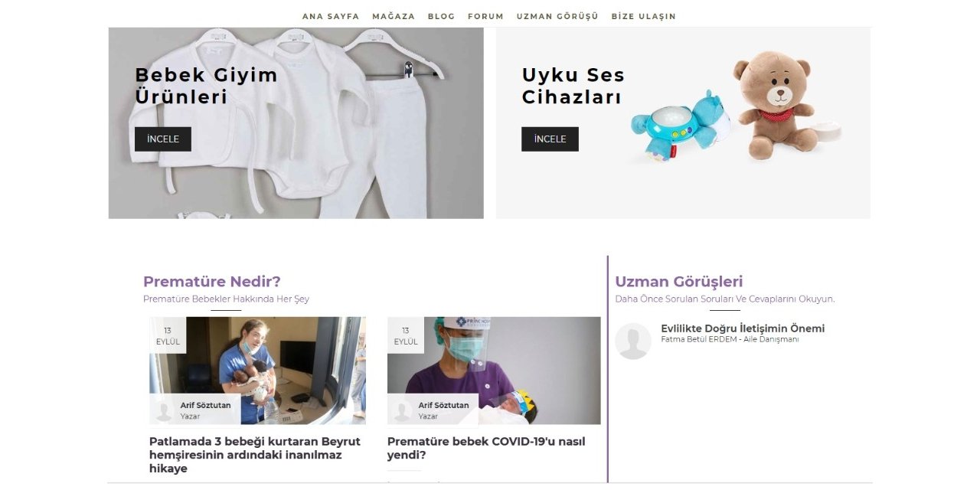
Task: Read the Patlamada 3 bebeği kurtaran Beyrut article
Action: tap(255, 455)
